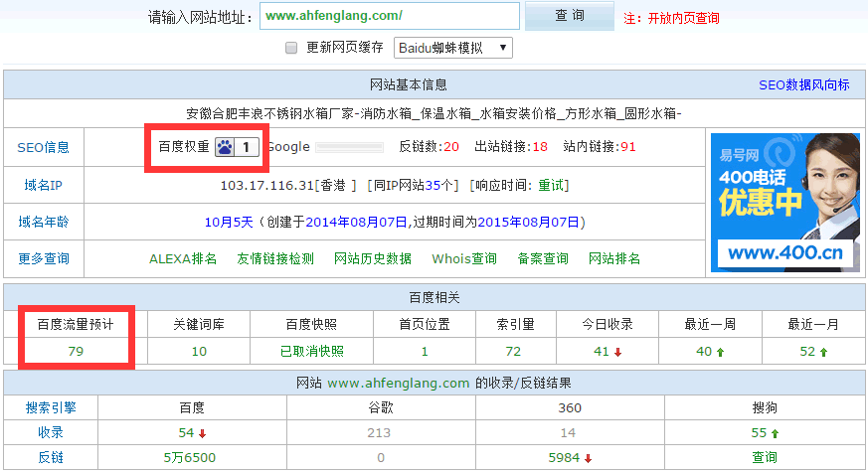The height and width of the screenshot is (473, 868).
Task: Click the 出站链接 value 18
Action: 540,147
